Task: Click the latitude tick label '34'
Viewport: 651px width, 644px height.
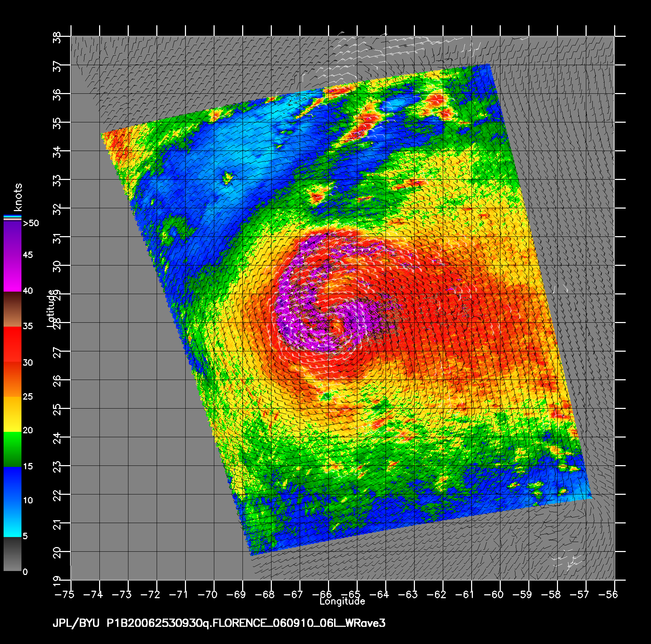Action: coord(57,152)
